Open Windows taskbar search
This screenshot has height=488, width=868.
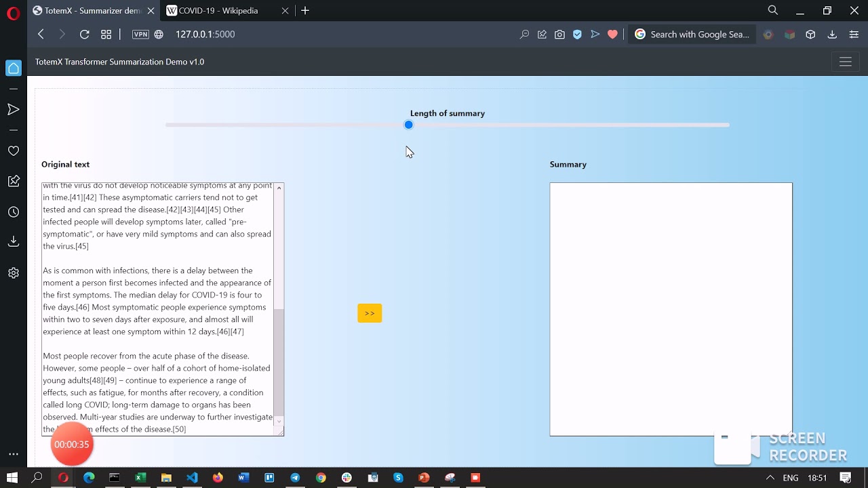pos(37,478)
